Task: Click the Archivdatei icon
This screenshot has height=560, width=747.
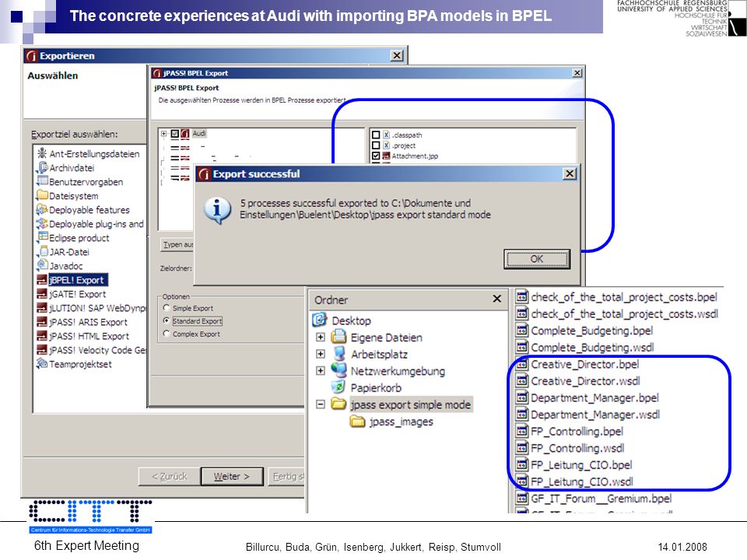Action: (42, 168)
